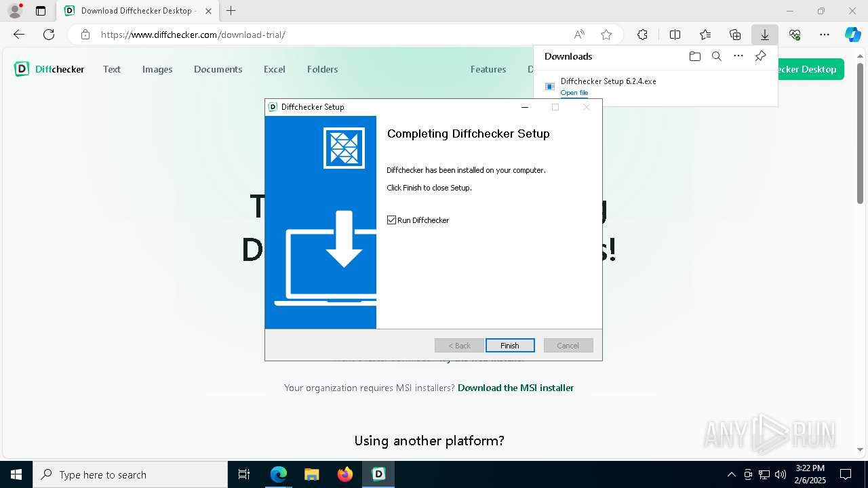The height and width of the screenshot is (488, 868).
Task: Open the Folders nav item
Action: [322, 69]
